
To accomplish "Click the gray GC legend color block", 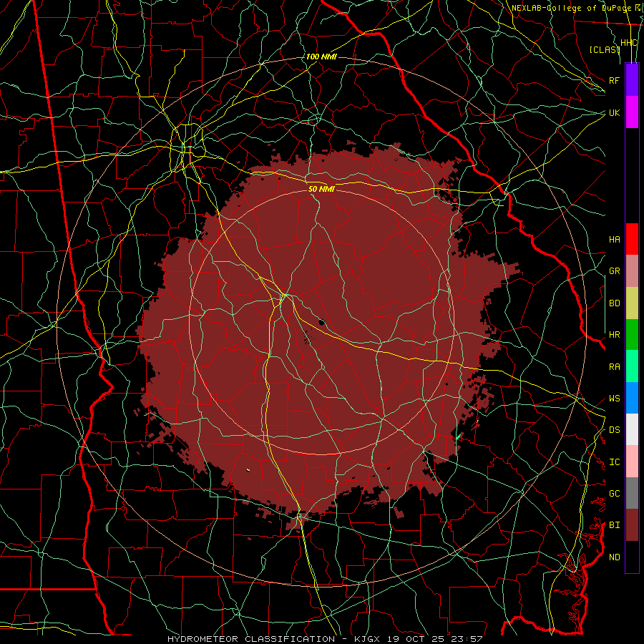I will [632, 493].
